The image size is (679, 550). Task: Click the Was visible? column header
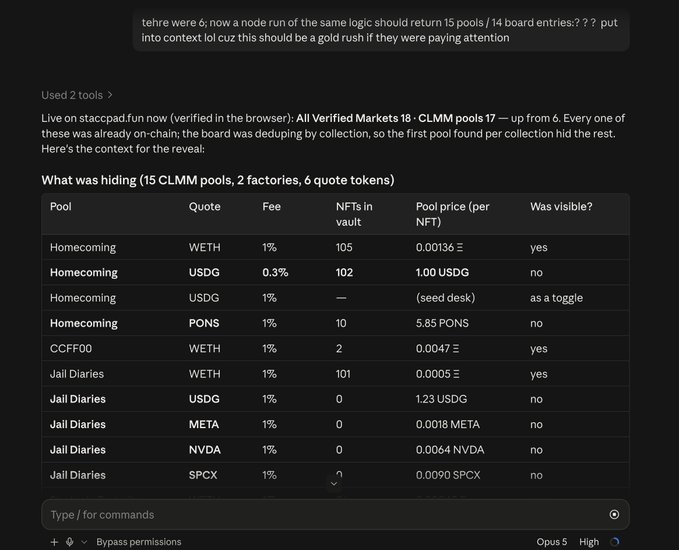click(561, 207)
